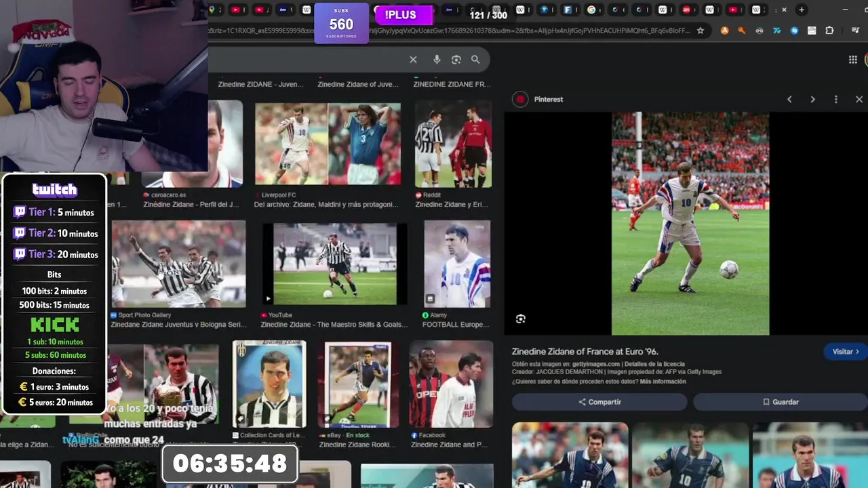The image size is (868, 488).
Task: Click the 'ZINEDINE ZIDANE FR...' caption
Action: pos(452,84)
